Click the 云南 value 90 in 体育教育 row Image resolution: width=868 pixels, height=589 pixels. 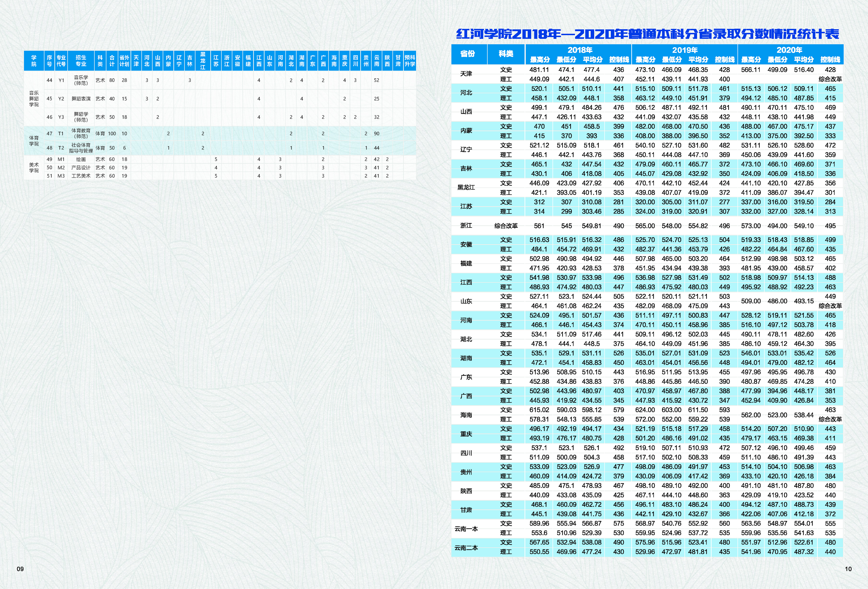376,134
